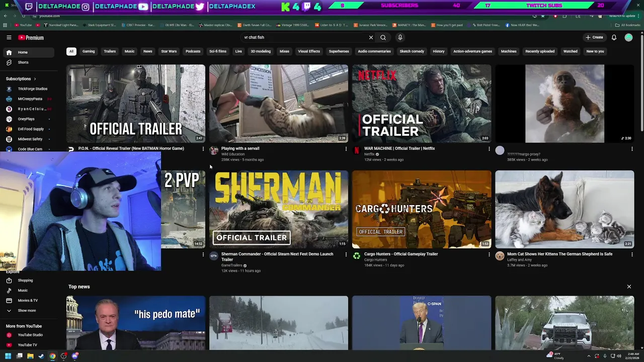
Task: Select the All filter chip
Action: [71, 51]
